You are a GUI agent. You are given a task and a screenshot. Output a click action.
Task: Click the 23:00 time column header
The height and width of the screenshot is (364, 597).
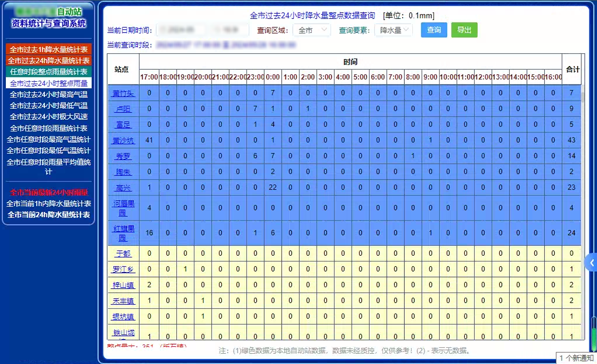[x=255, y=77]
